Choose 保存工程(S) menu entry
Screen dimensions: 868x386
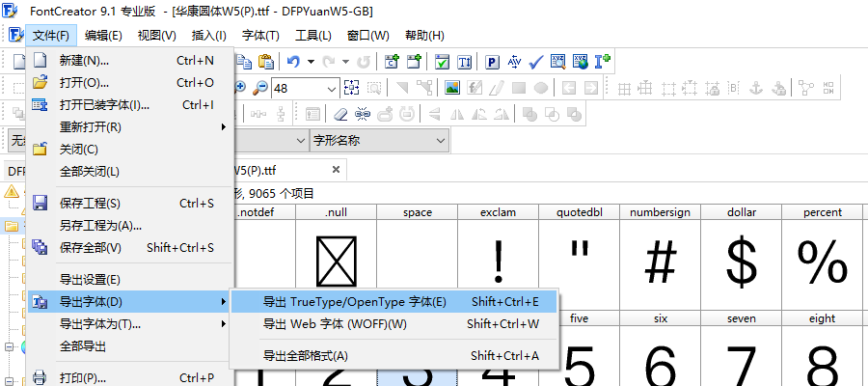point(130,204)
